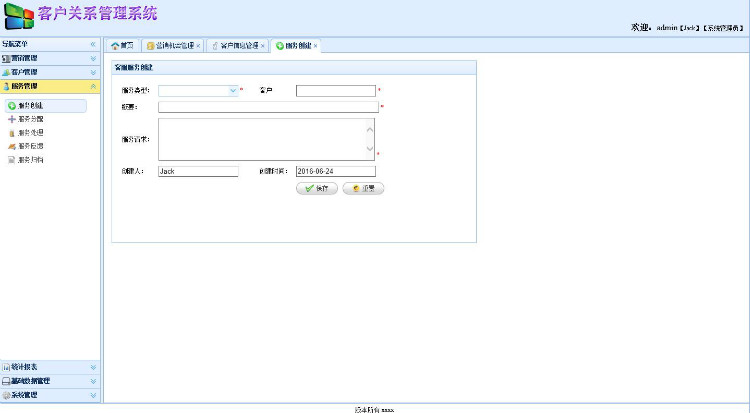Click the 系统管理 gear icon

tap(6, 395)
